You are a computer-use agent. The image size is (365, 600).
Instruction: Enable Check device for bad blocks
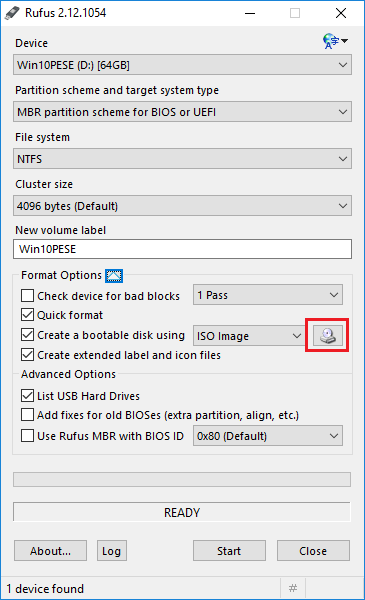click(x=27, y=295)
